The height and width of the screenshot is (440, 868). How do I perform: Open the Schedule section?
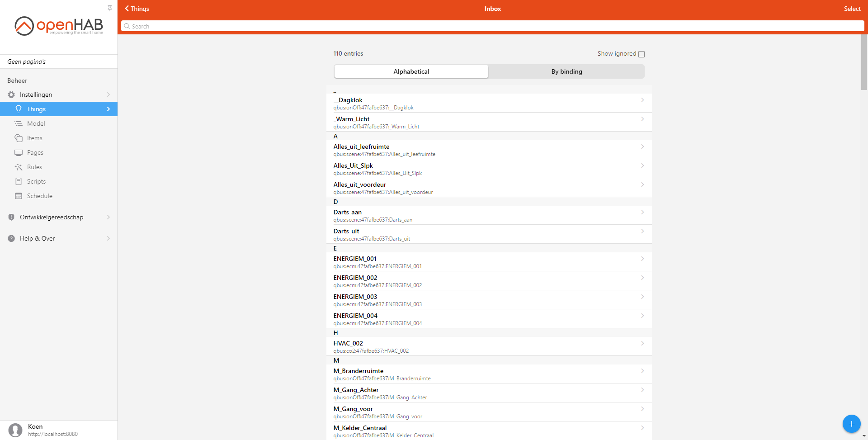click(39, 196)
